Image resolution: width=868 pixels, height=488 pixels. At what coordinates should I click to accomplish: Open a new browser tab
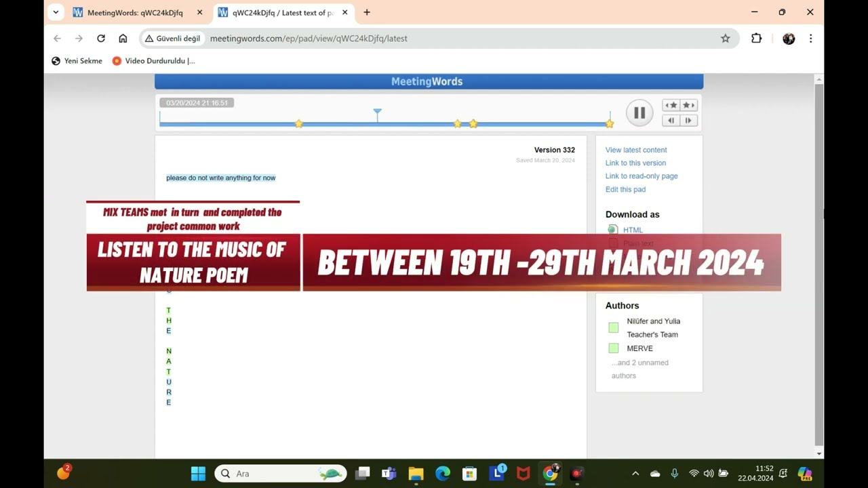click(x=367, y=12)
